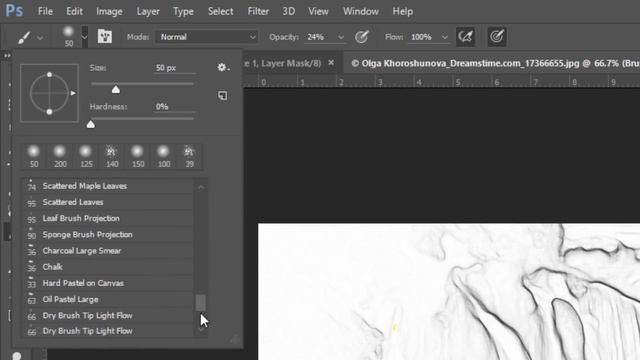
Task: Toggle pressure for opacity icon
Action: point(362,37)
